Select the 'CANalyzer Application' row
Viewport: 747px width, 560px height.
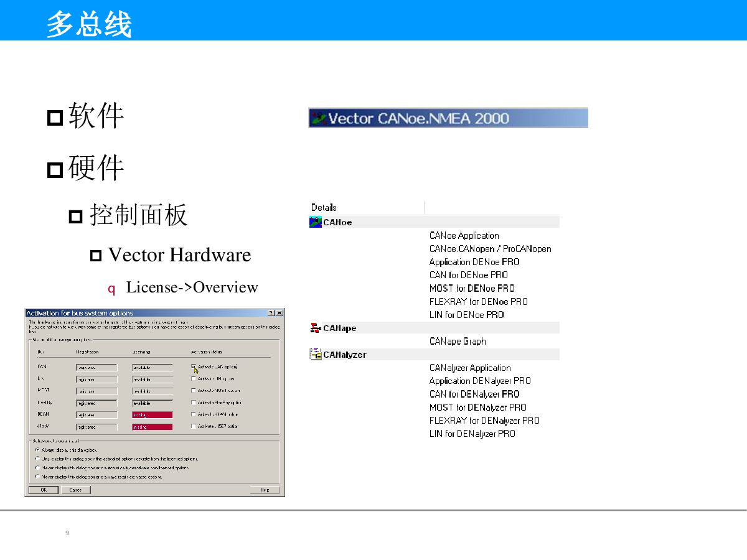point(470,368)
